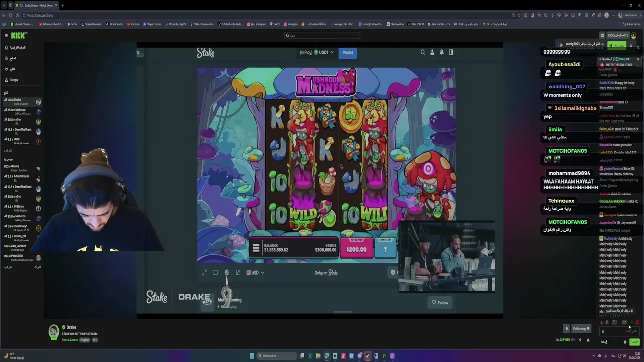
Task: Open the Goutes recommended channel
Action: [22, 168]
